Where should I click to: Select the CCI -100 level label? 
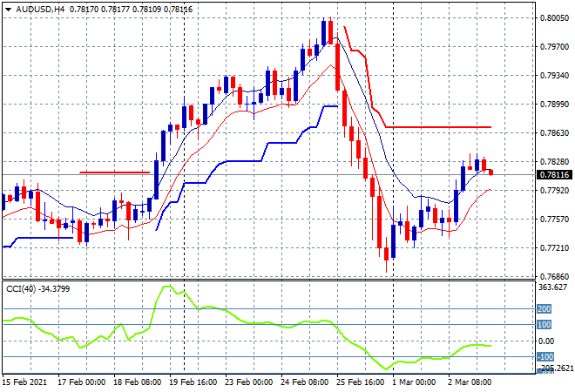[x=545, y=357]
